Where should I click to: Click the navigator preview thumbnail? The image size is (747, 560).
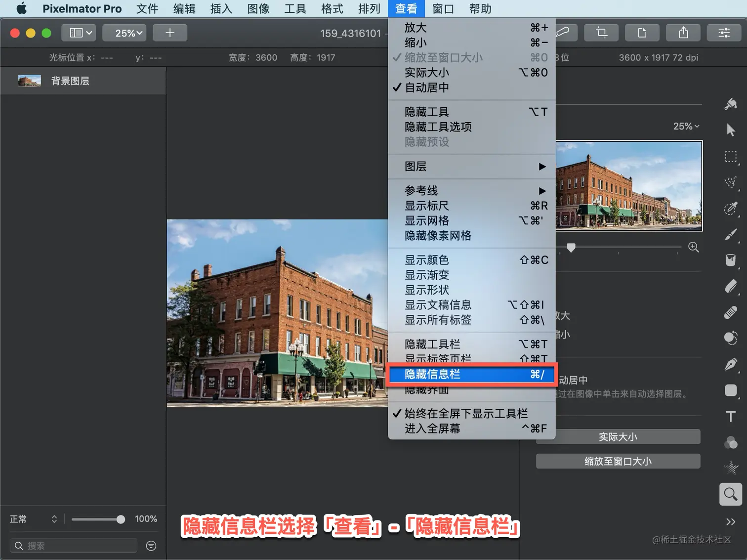(628, 186)
